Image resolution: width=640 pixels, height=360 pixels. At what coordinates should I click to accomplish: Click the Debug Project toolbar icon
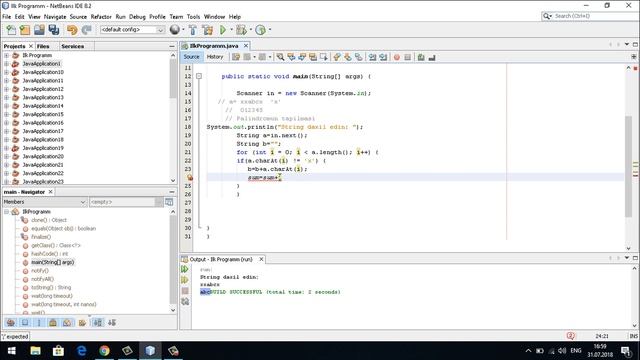click(x=241, y=30)
